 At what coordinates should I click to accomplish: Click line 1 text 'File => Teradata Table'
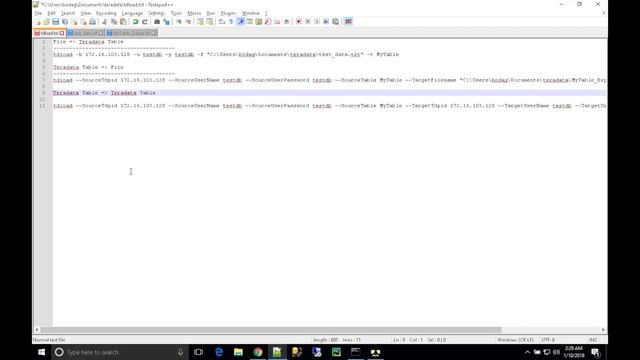pyautogui.click(x=88, y=42)
